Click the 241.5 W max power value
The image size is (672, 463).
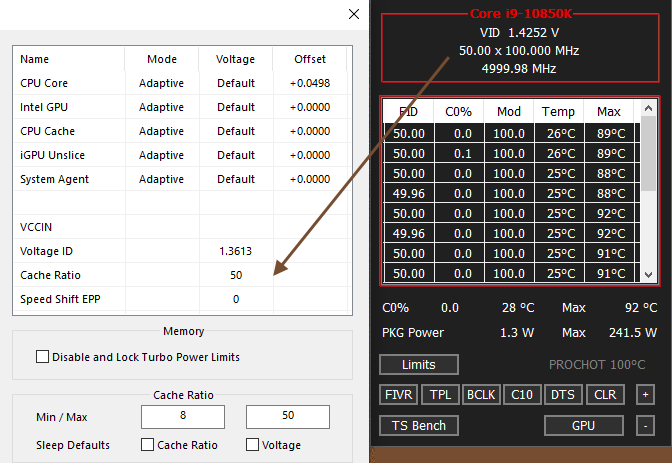(633, 333)
